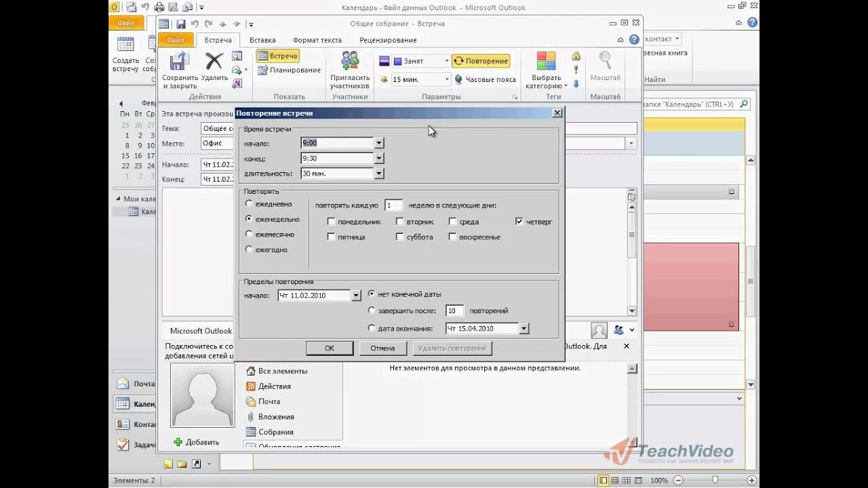Click the Zoom magnifier icon
Screen dimensions: 868x488
pyautogui.click(x=605, y=61)
